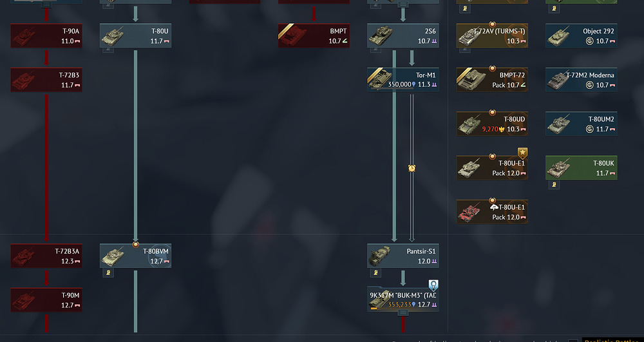This screenshot has height=342, width=644.
Task: Click the talisman medal atop BMPT-72 card
Action: [492, 68]
